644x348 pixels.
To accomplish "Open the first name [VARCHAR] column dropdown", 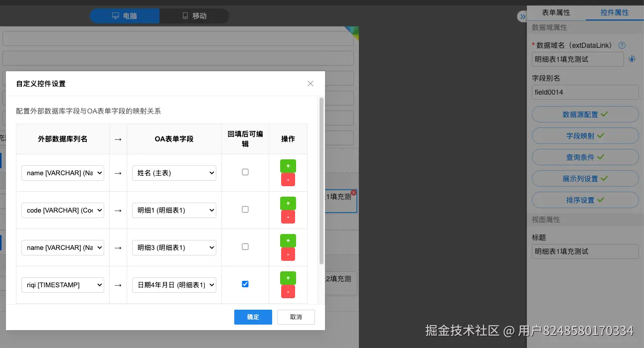I will pyautogui.click(x=63, y=173).
